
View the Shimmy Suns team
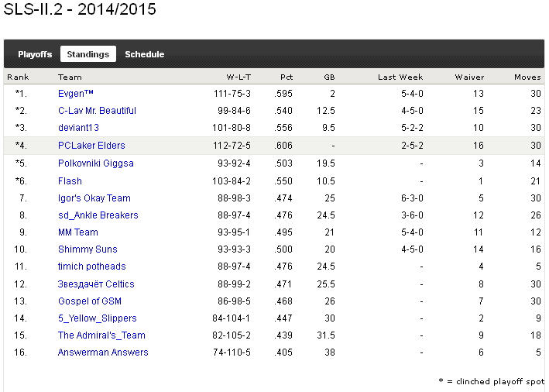pos(87,249)
